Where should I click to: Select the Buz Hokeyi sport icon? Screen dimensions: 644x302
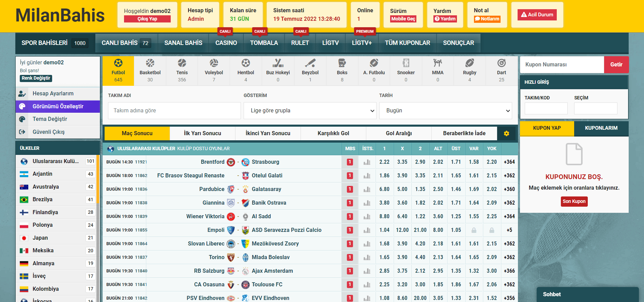(278, 63)
